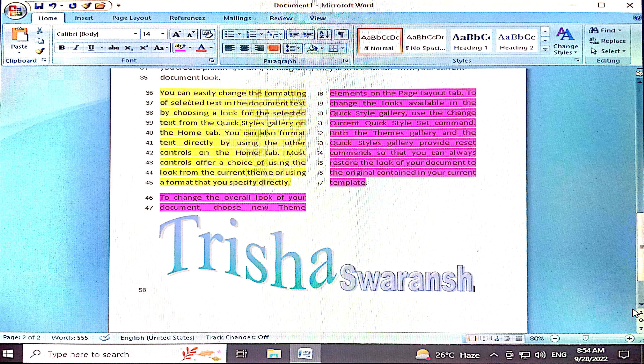Click the Save icon in Quick Access
This screenshot has width=644, height=364.
[x=39, y=6]
